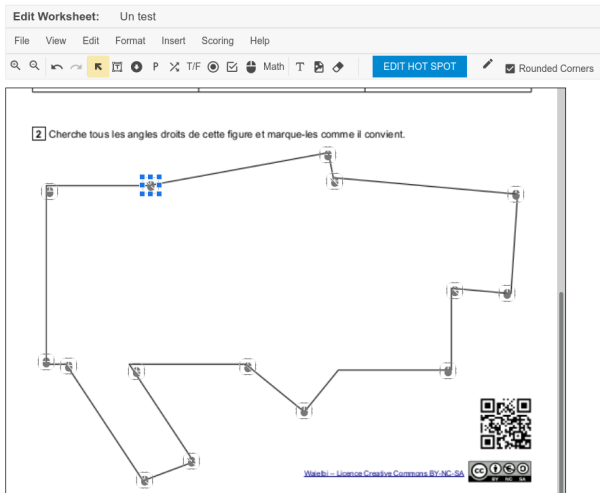Screen dimensions: 600x493
Task: Click the Creative Commons BY-NC-SA badge
Action: click(500, 472)
